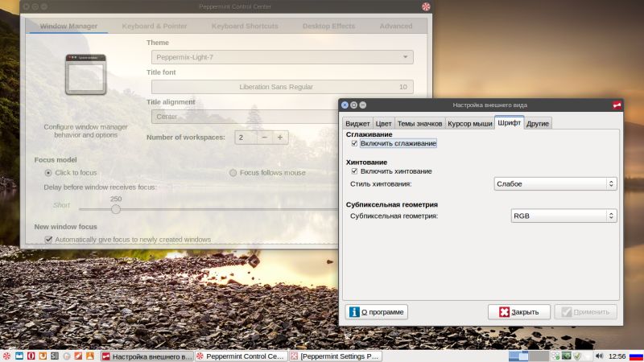
Task: Toggle Включить сглаживание checkbox
Action: 354,143
